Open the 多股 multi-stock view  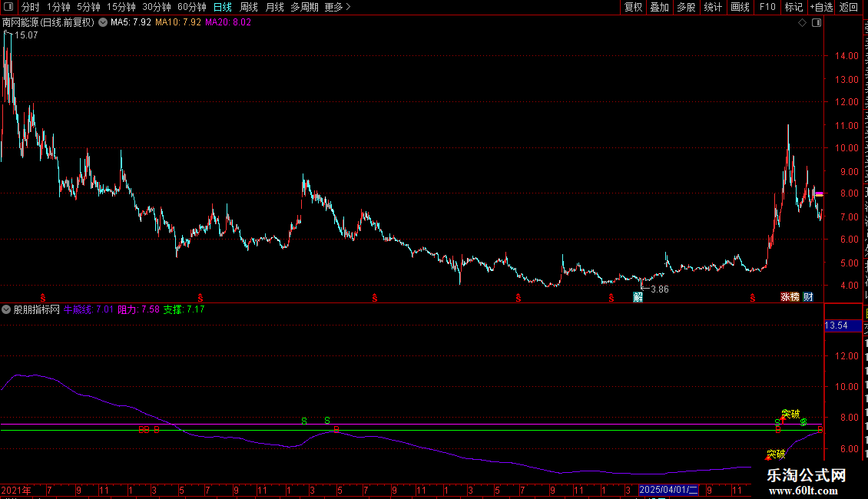point(686,7)
